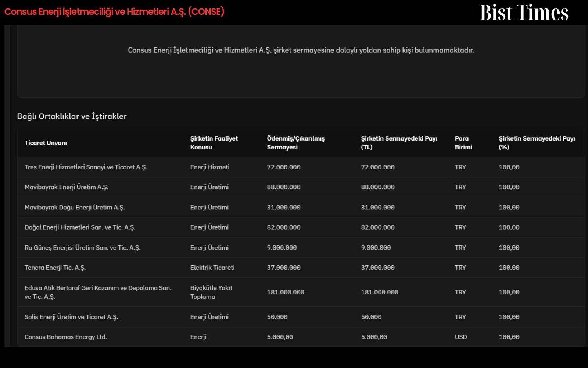Click paid-in capital 5.000,00 in Consus Bahamas row
588x368 pixels.
click(x=280, y=337)
